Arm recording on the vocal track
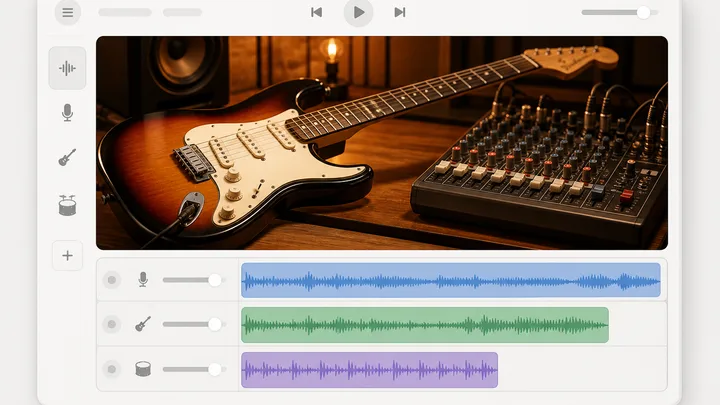Viewport: 720px width, 405px height. coord(112,280)
